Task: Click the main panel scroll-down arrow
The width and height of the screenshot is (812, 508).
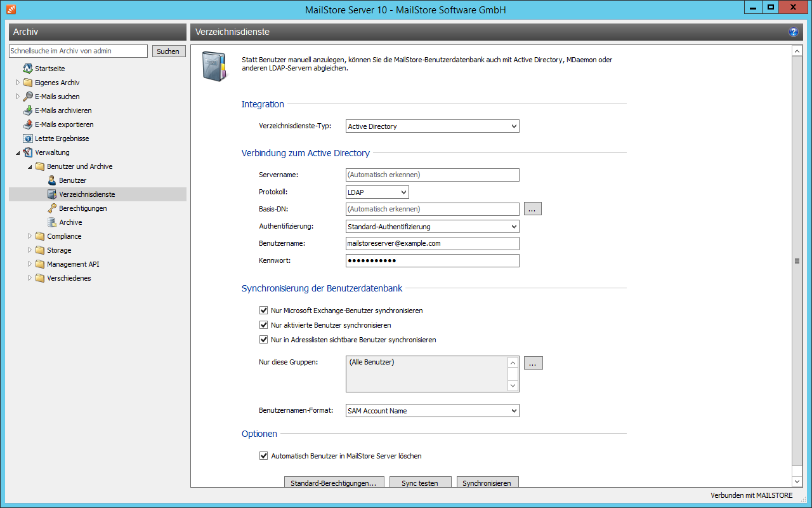Action: click(797, 482)
